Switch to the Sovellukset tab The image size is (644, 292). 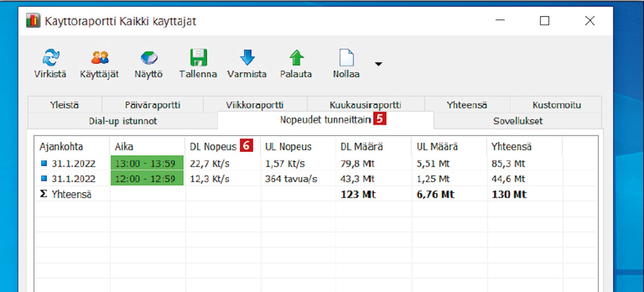[518, 121]
